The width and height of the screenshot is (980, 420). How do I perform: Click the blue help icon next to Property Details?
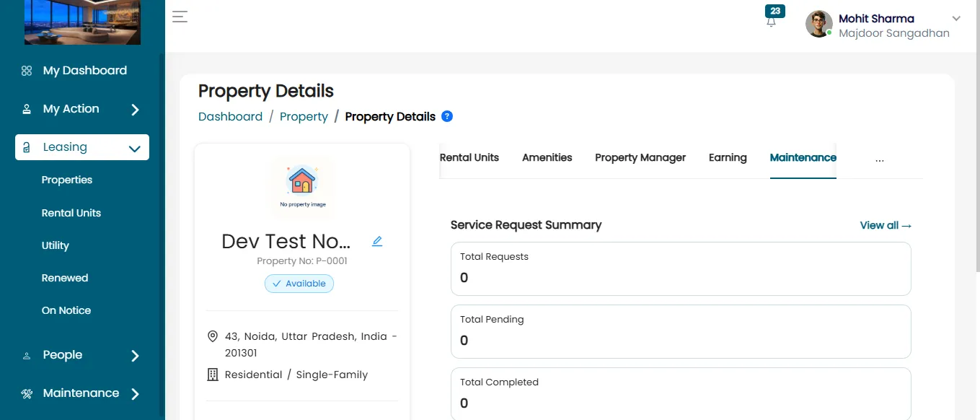point(447,116)
